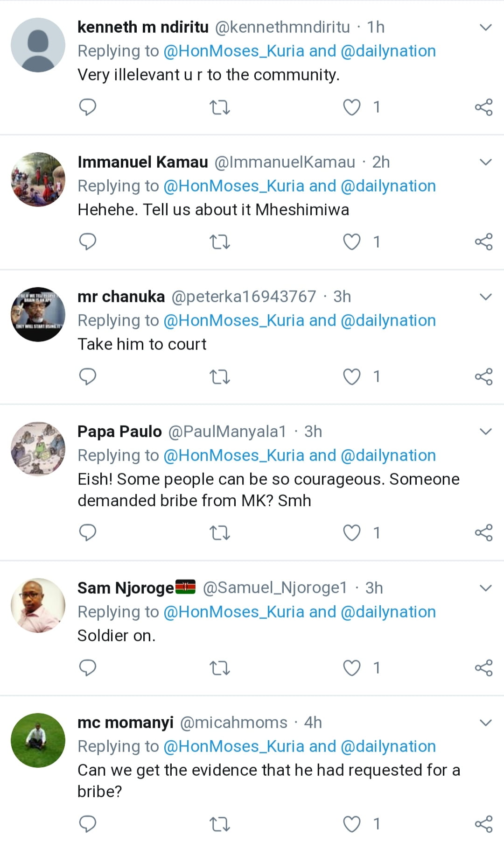Share mc momanyi's tweet
The image size is (504, 850).
click(483, 824)
